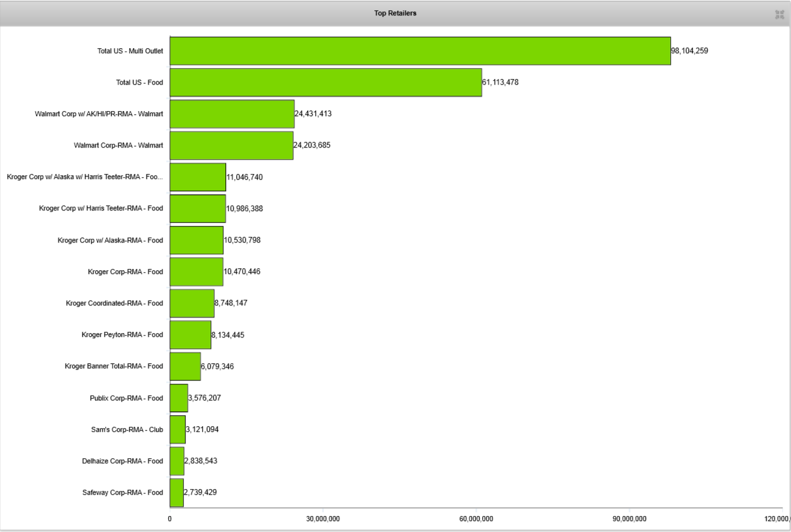Click the Safeway Corp-RMA - Food label
The width and height of the screenshot is (791, 532).
122,493
